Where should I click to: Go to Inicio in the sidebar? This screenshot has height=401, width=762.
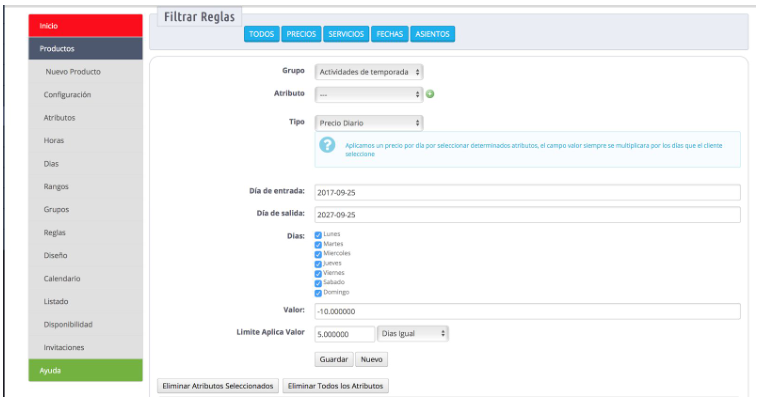[x=86, y=26]
